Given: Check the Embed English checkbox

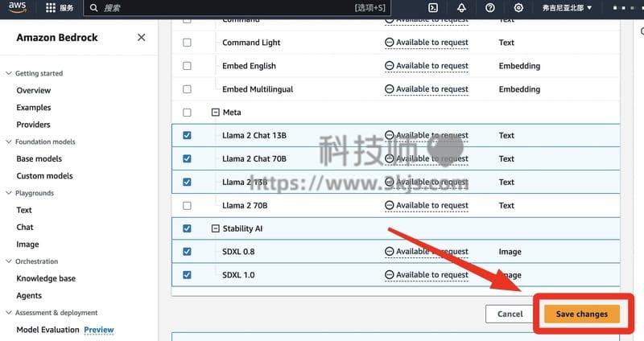Looking at the screenshot, I should 187,66.
